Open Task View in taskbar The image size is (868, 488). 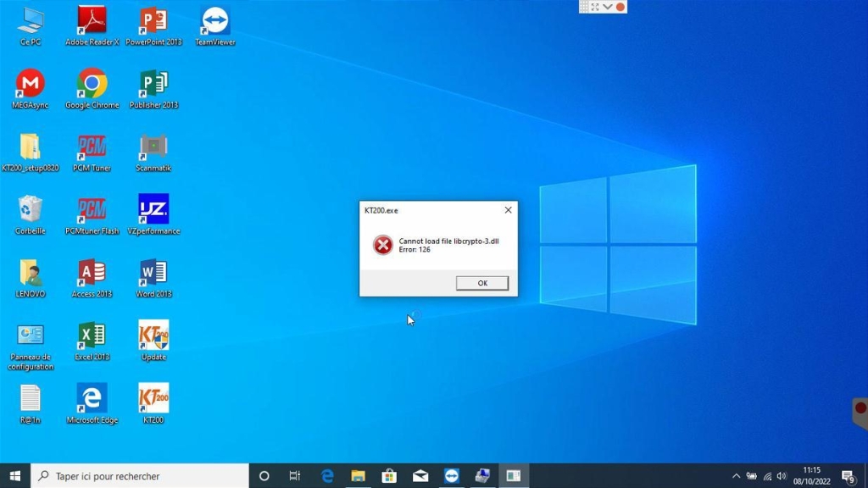tap(295, 476)
